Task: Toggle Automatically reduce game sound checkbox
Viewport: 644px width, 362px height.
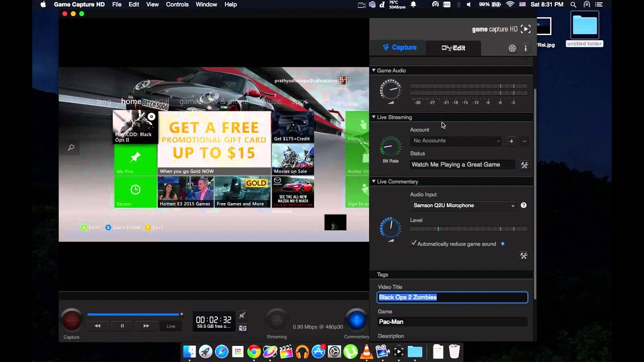Action: 414,244
